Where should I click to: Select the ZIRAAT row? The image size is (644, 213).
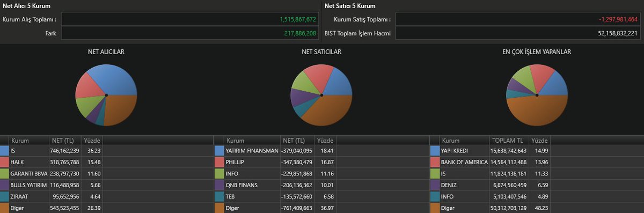pos(106,196)
